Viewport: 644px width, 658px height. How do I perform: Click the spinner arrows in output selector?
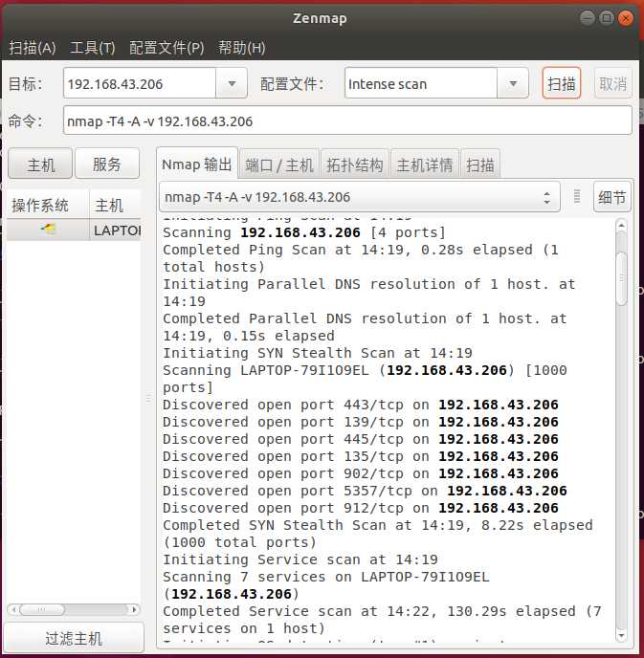click(x=546, y=197)
